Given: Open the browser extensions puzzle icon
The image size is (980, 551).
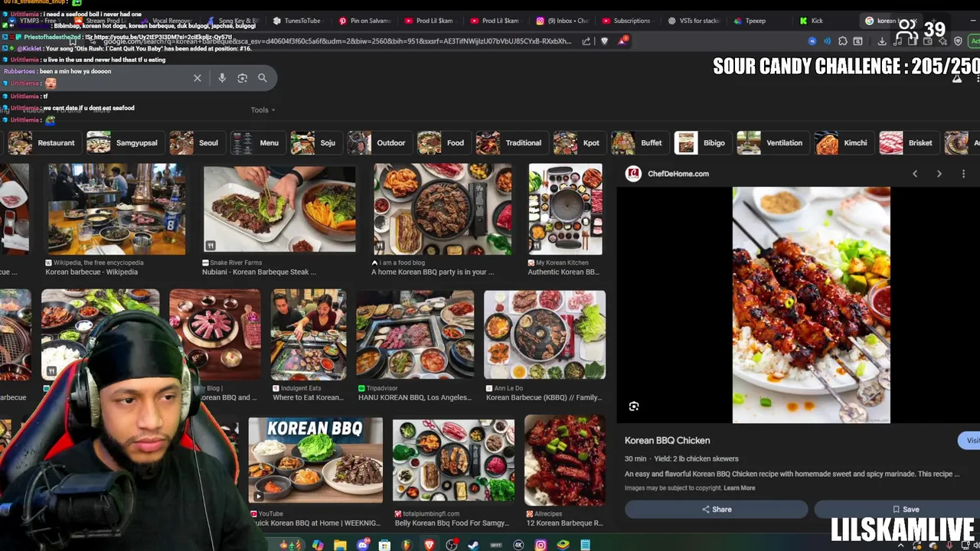Looking at the screenshot, I should point(843,41).
